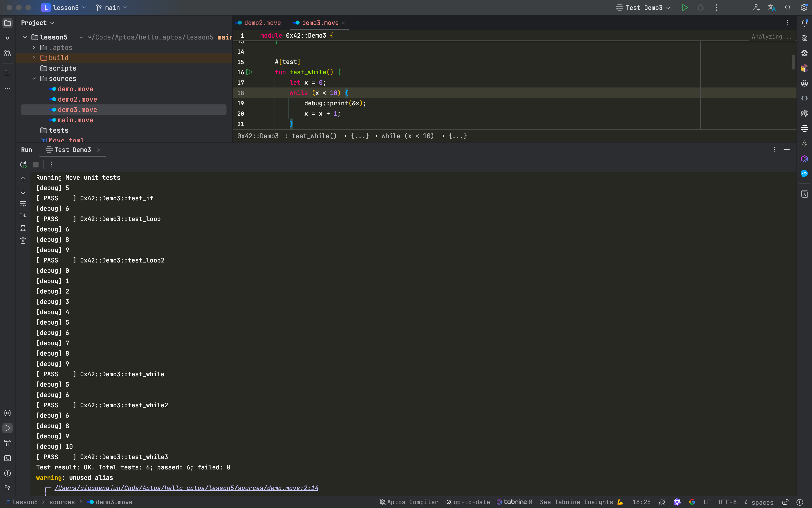Click the green Run button in the toolbar
Viewport: 812px width, 508px height.
pyautogui.click(x=684, y=7)
